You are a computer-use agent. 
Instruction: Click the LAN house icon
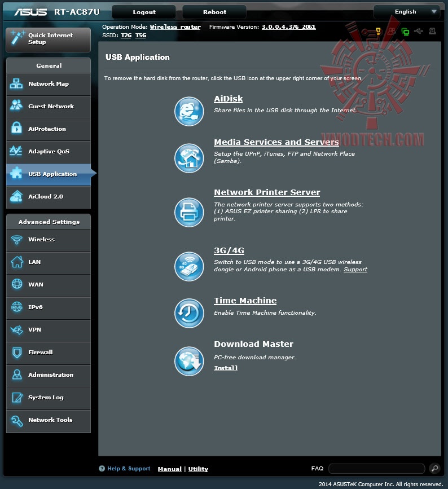point(17,262)
